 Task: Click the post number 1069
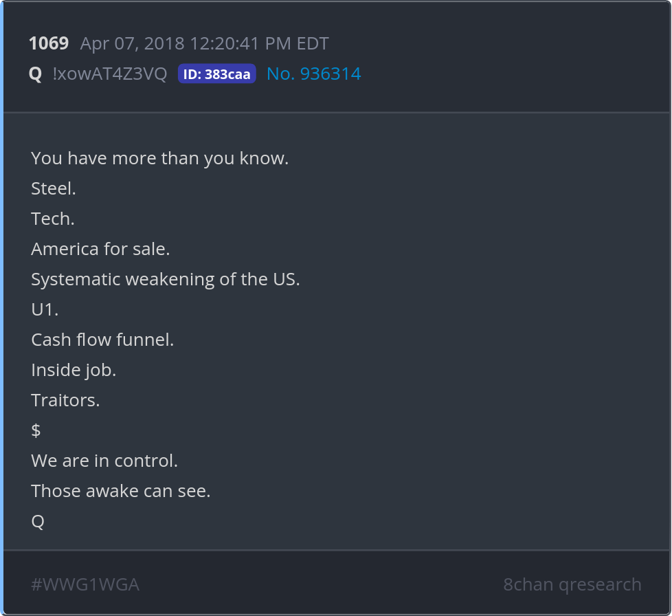coord(49,44)
